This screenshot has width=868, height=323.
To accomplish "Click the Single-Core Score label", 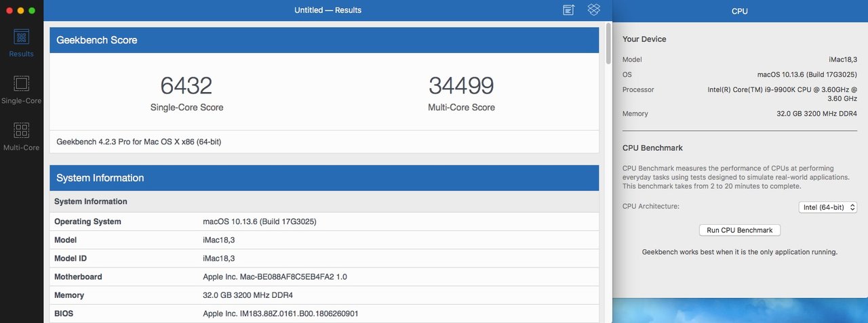I will click(x=186, y=108).
